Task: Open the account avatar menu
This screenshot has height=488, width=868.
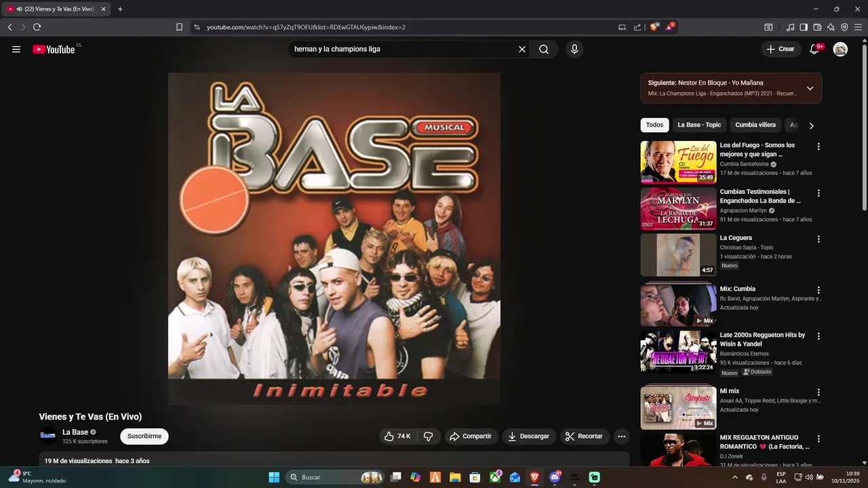Action: point(840,49)
